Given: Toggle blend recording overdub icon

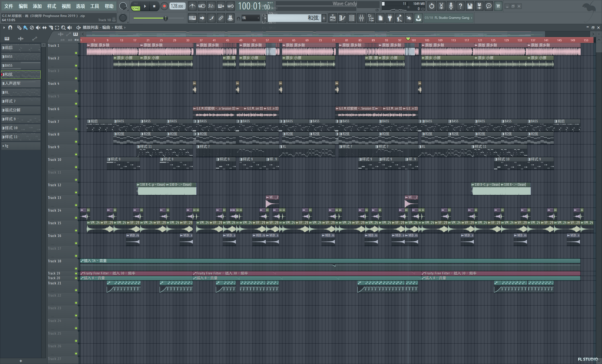Looking at the screenshot, I should 221,6.
